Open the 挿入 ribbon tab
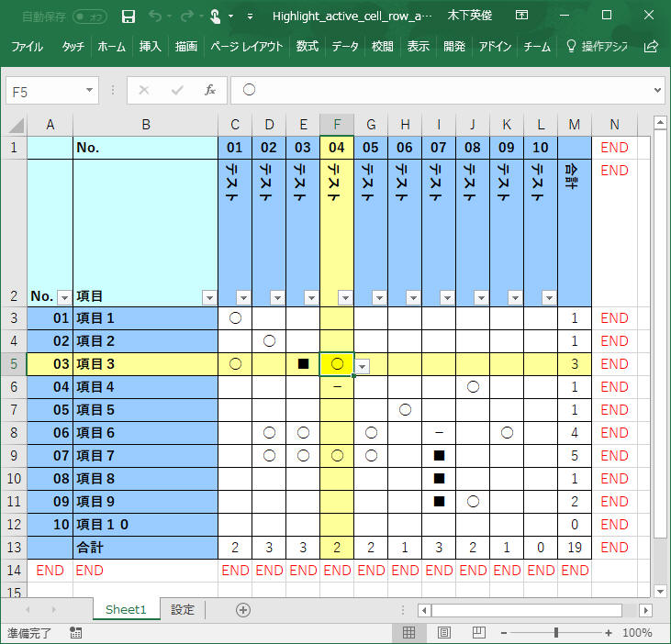 pyautogui.click(x=150, y=46)
